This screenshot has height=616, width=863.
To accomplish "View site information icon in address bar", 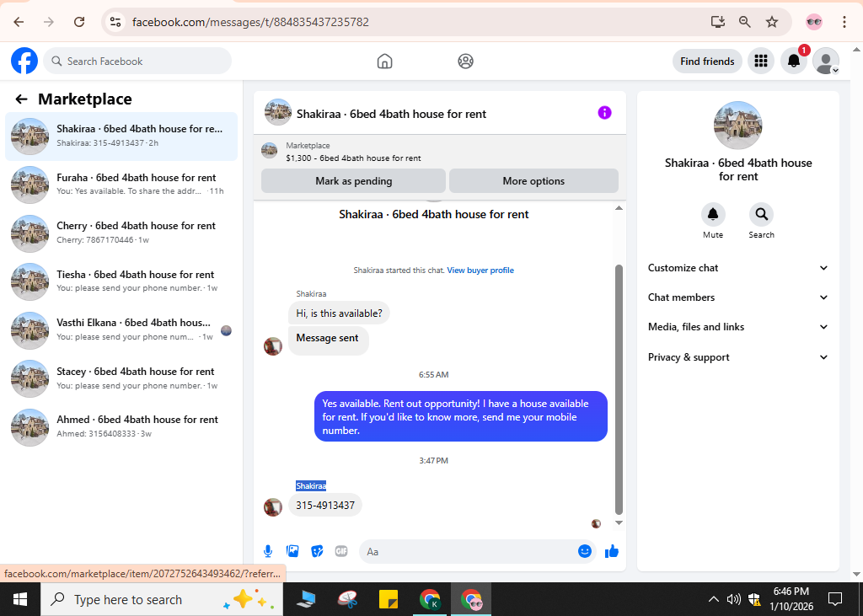I will pyautogui.click(x=115, y=22).
